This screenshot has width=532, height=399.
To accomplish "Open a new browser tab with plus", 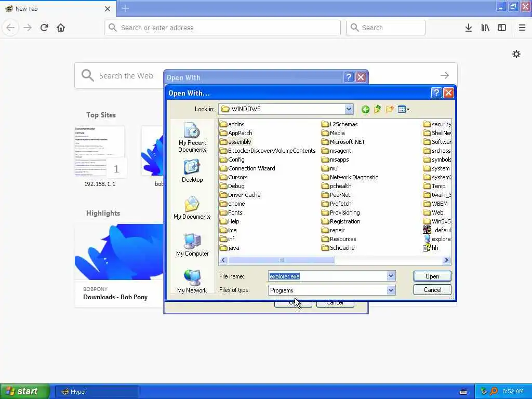I will [125, 8].
